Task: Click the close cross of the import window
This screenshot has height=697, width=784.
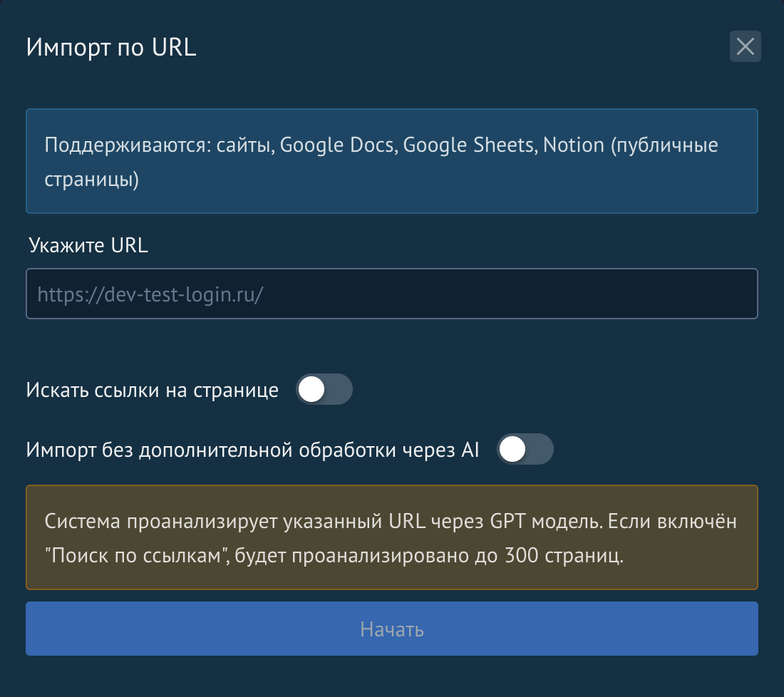Action: tap(746, 47)
